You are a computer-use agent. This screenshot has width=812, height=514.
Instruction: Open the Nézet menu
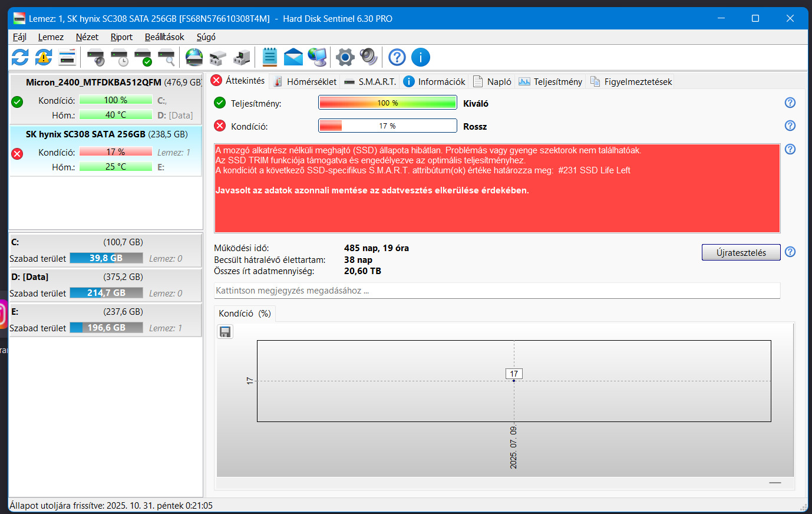pos(87,37)
